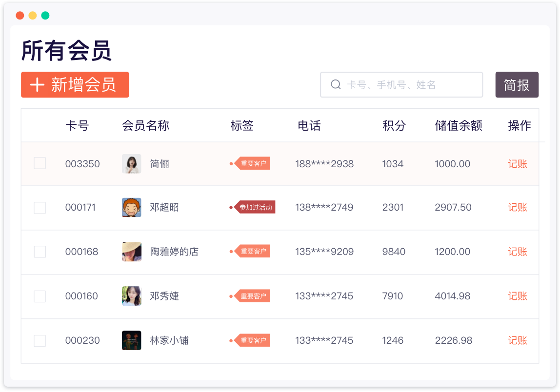Check the box for card 000160
The height and width of the screenshot is (392, 560).
click(x=40, y=296)
